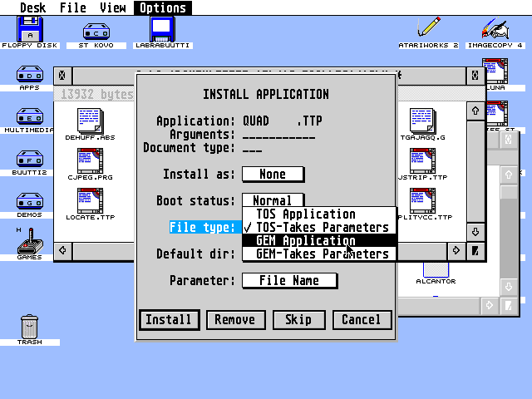Image resolution: width=532 pixels, height=399 pixels.
Task: Select the TRASH can icon
Action: [30, 327]
